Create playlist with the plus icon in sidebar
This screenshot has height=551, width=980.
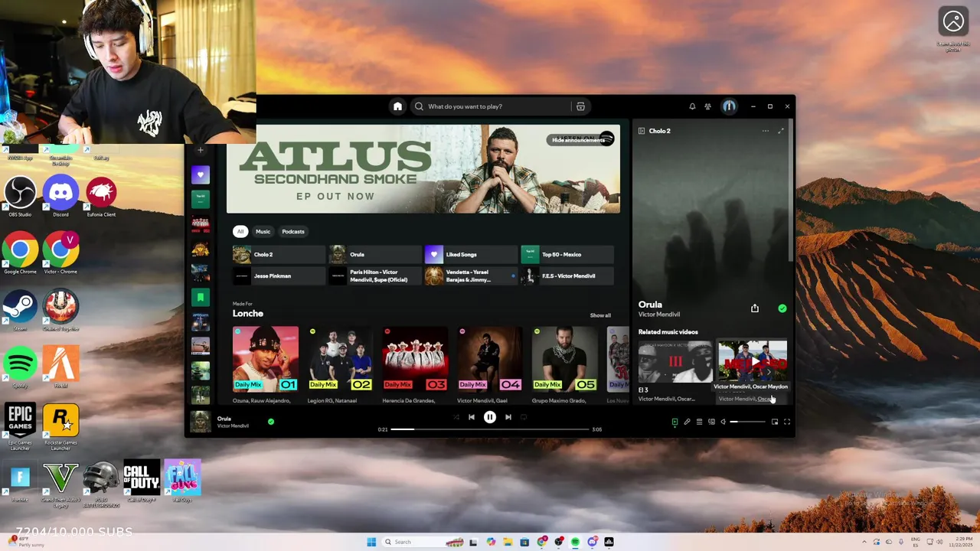pos(201,150)
